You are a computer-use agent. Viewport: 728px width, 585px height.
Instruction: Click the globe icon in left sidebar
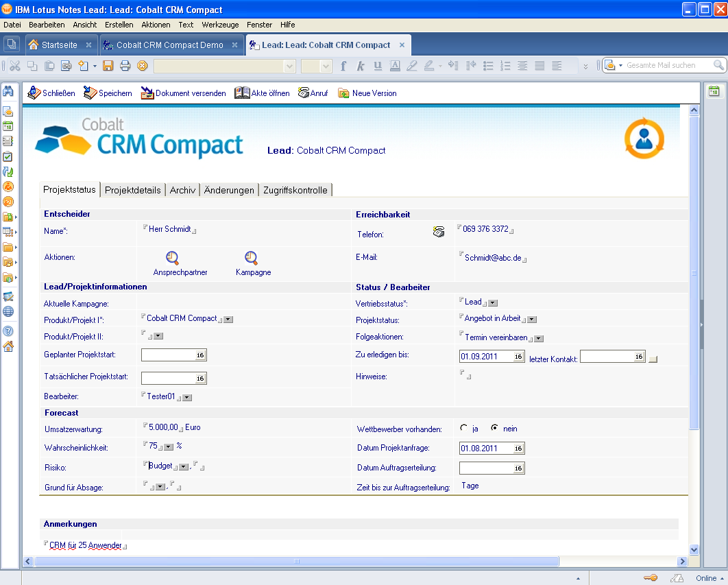pyautogui.click(x=8, y=311)
